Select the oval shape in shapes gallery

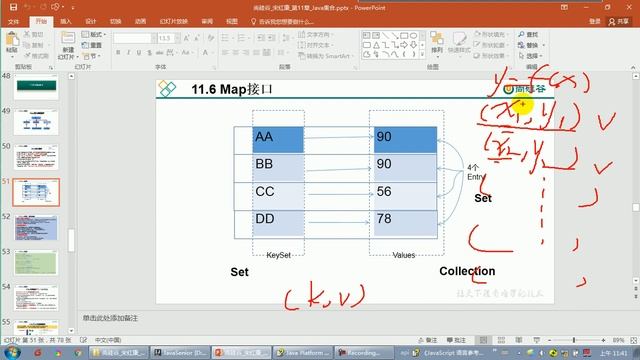[413, 36]
